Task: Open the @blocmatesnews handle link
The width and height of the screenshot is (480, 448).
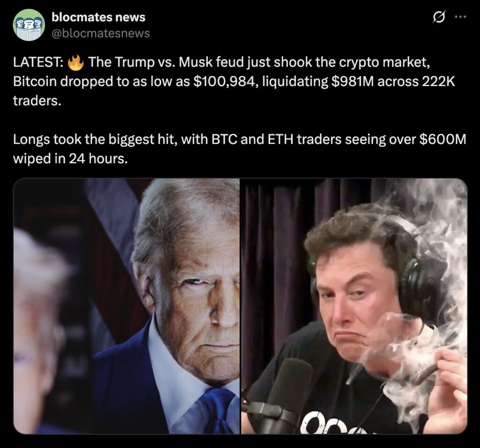Action: tap(101, 33)
